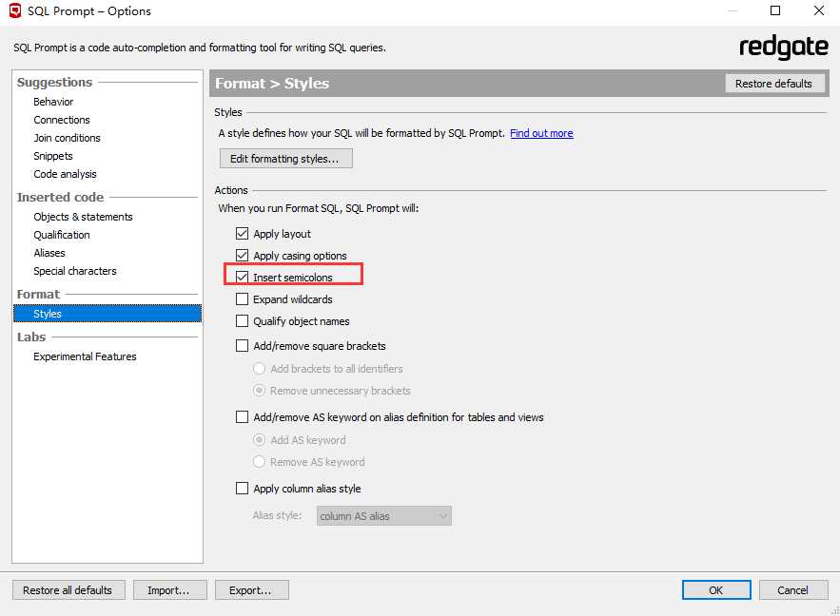
Task: Click the redgate logo
Action: coord(783,48)
